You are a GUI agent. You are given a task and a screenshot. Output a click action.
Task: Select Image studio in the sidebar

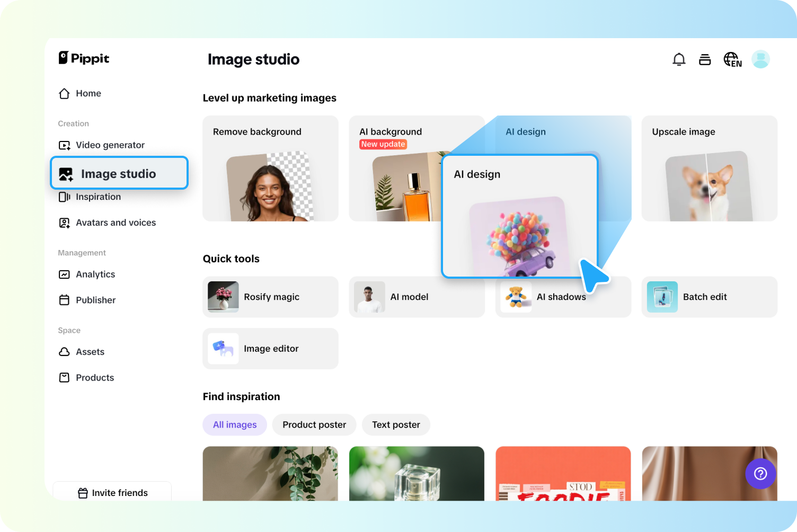(x=118, y=173)
